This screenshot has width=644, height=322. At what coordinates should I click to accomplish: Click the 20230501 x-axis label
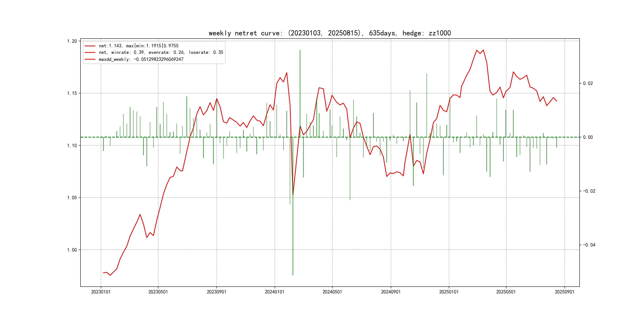(158, 292)
